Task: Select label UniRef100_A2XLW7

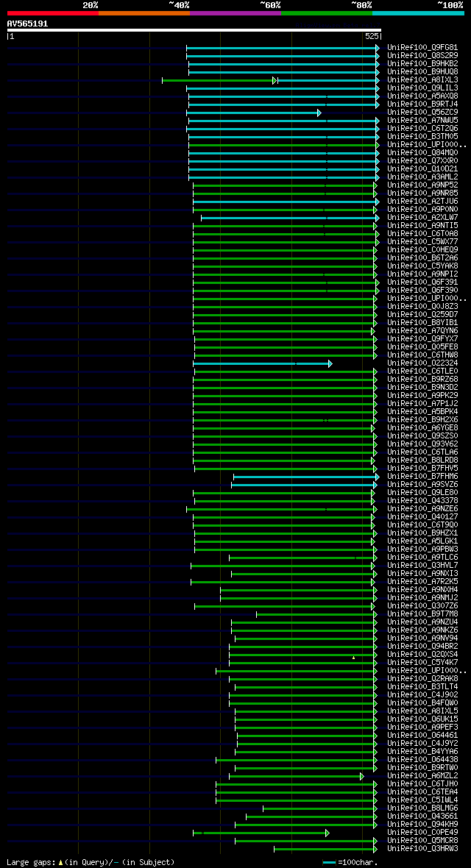Action: (x=422, y=217)
